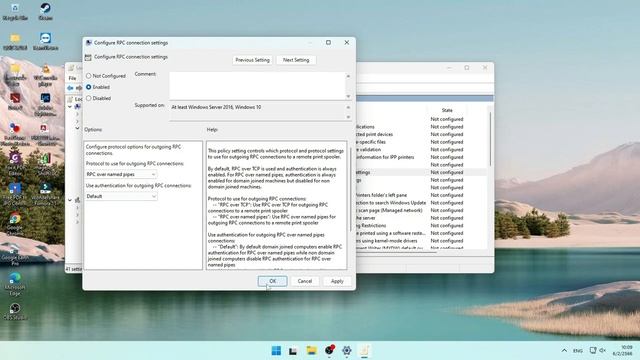Screen dimensions: 640x360
Task: Launch OBS Studio desktop shortcut
Action: [x=15, y=311]
